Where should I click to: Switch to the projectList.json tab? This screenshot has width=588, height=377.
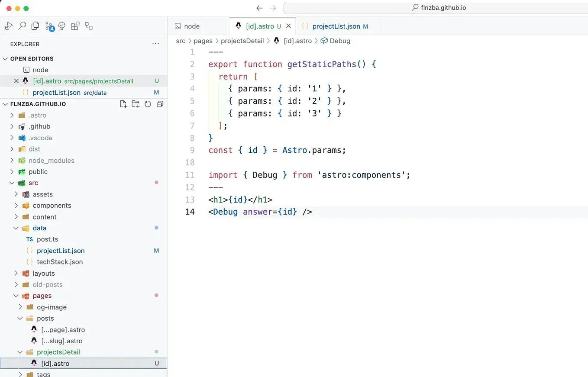(339, 26)
